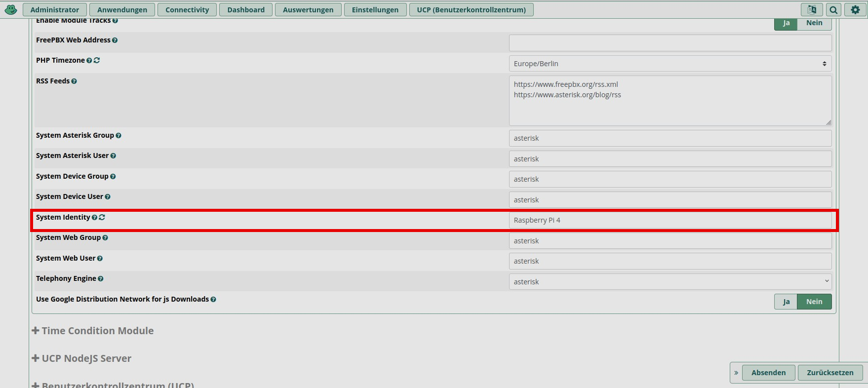Click the Absenden button
The width and height of the screenshot is (868, 388).
click(768, 373)
